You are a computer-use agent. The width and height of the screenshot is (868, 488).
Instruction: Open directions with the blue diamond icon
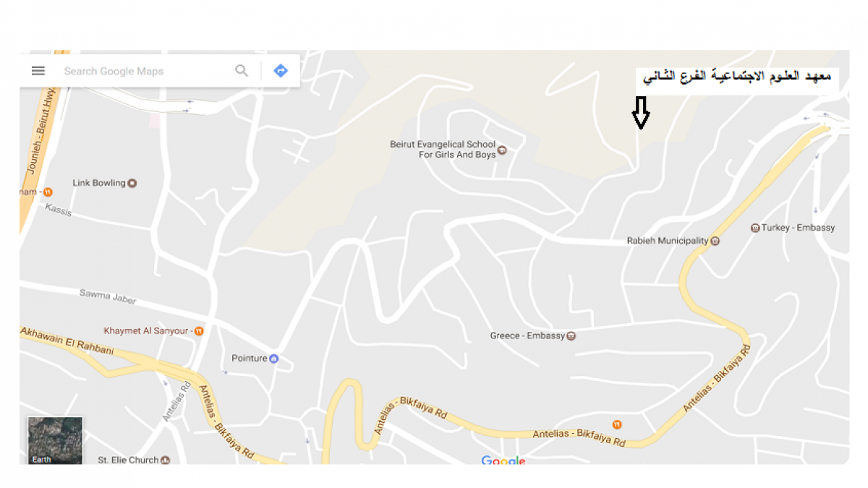tap(281, 71)
